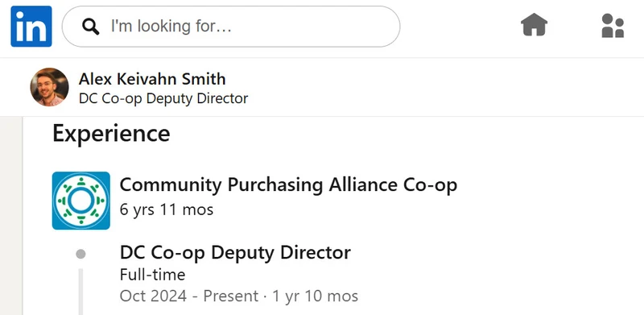Open Alex Keivahn Smith's profile photo

click(x=49, y=87)
